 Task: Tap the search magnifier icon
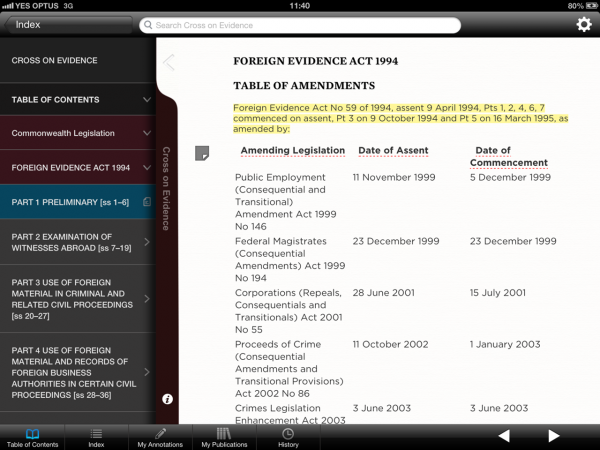pos(148,25)
